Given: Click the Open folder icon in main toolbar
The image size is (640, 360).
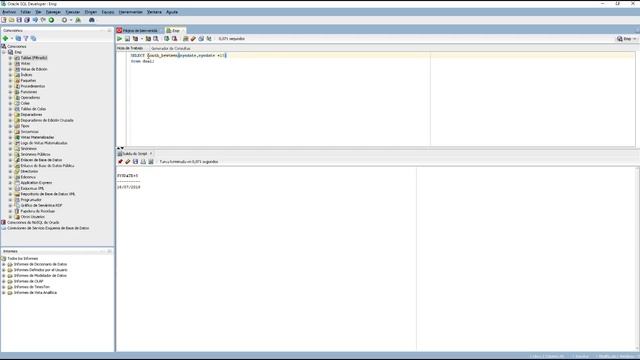Looking at the screenshot, I should click(x=11, y=20).
